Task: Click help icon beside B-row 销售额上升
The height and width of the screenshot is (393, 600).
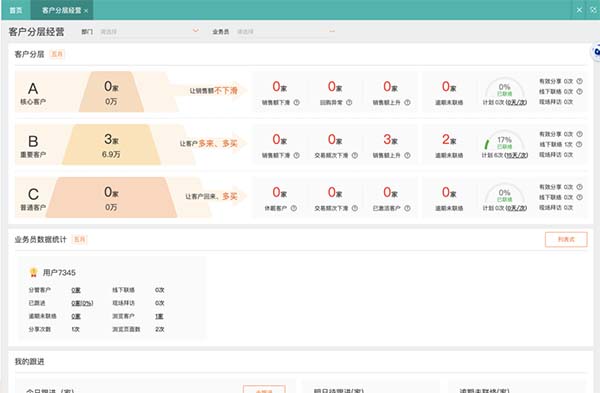Action: point(407,155)
